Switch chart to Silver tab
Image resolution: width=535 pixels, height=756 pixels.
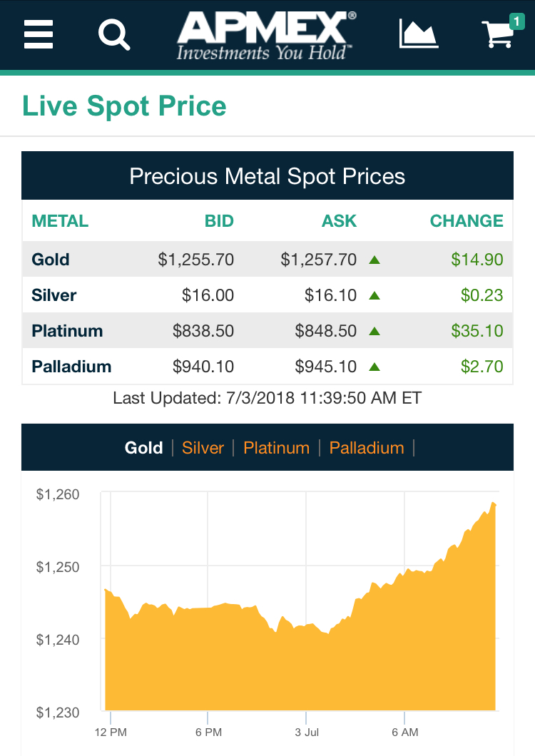click(x=203, y=448)
